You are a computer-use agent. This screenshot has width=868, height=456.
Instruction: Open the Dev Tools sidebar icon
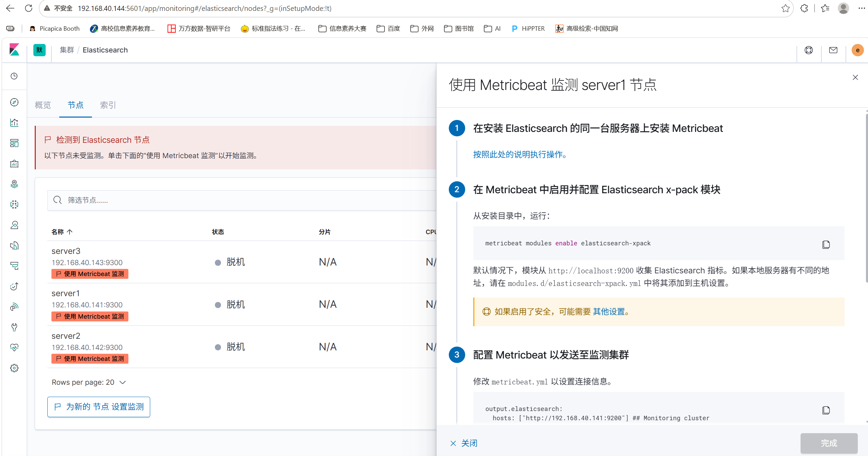tap(14, 327)
